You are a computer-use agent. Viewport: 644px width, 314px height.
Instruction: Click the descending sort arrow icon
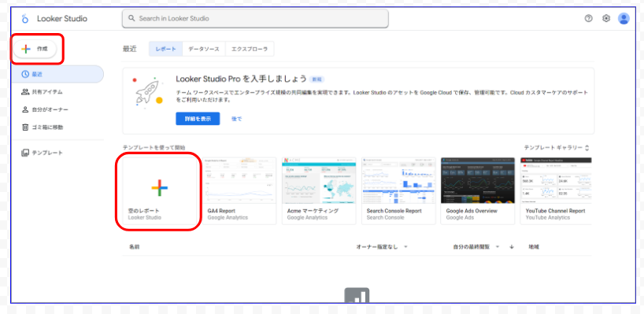click(512, 246)
